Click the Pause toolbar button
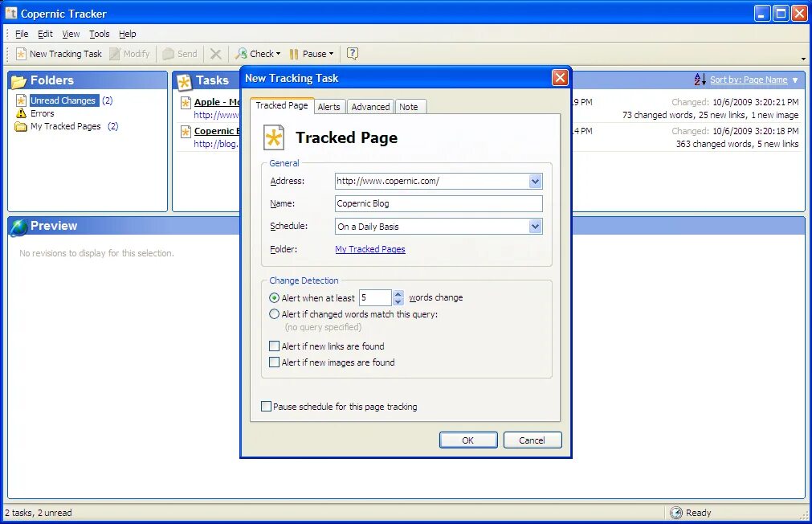Image resolution: width=812 pixels, height=524 pixels. coord(308,54)
